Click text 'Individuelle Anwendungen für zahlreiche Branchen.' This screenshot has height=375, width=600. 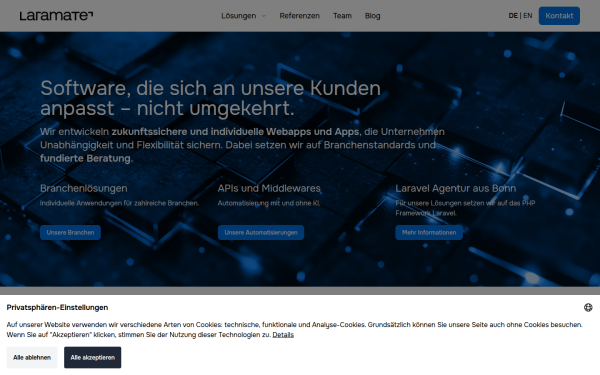tap(119, 203)
